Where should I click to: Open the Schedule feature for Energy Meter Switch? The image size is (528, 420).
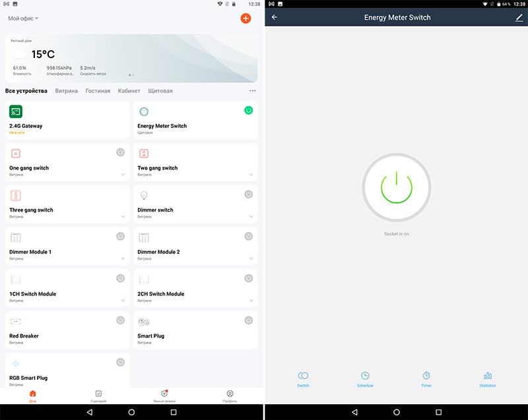click(x=364, y=376)
